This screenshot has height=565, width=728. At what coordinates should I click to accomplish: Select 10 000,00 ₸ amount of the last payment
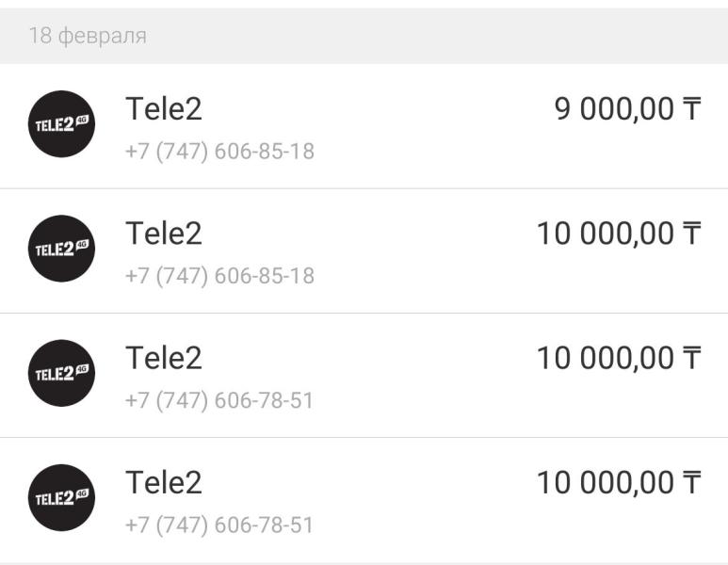(x=619, y=483)
